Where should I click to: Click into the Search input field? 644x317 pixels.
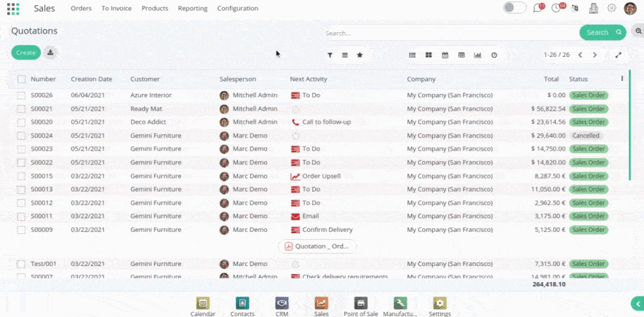pyautogui.click(x=448, y=33)
